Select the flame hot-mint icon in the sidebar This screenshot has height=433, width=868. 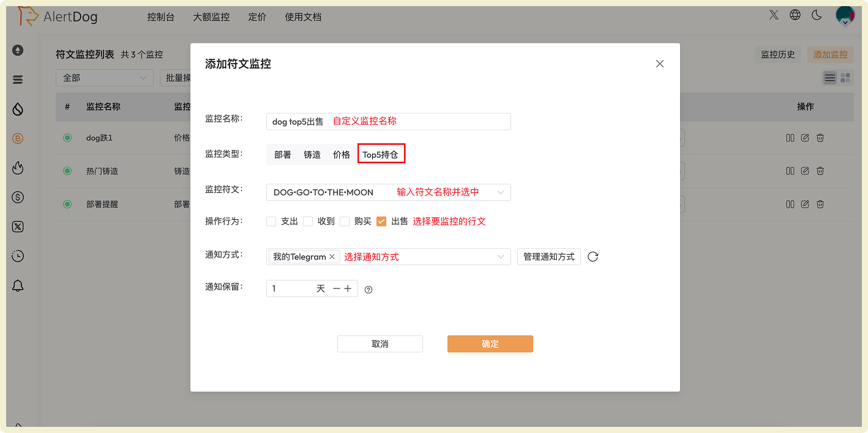coord(18,167)
